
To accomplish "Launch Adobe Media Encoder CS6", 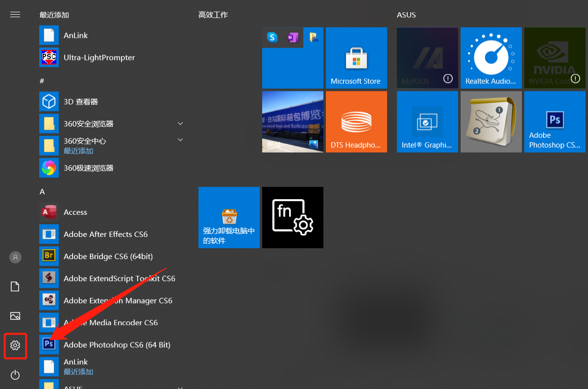I will tap(113, 322).
